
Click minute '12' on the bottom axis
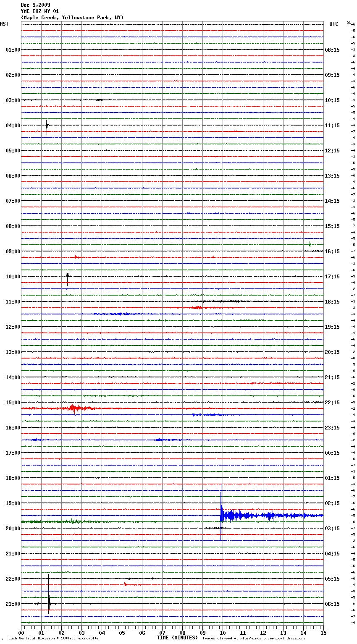[x=263, y=633]
